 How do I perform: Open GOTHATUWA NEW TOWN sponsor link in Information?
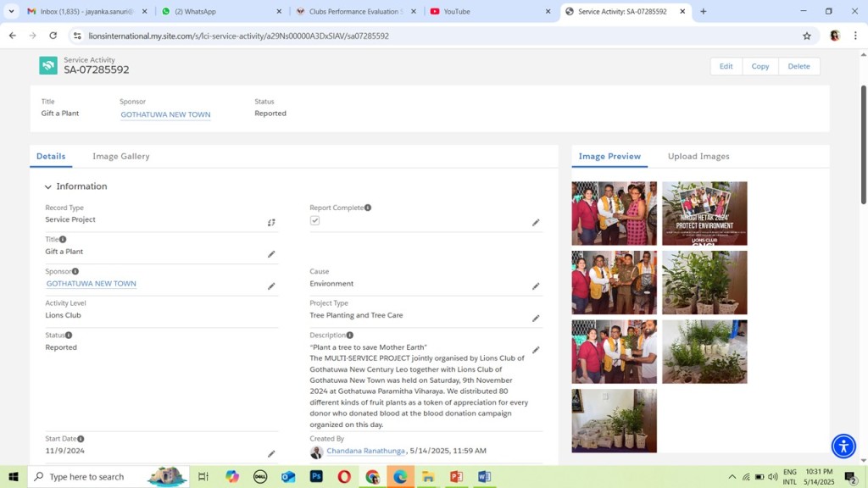[92, 283]
